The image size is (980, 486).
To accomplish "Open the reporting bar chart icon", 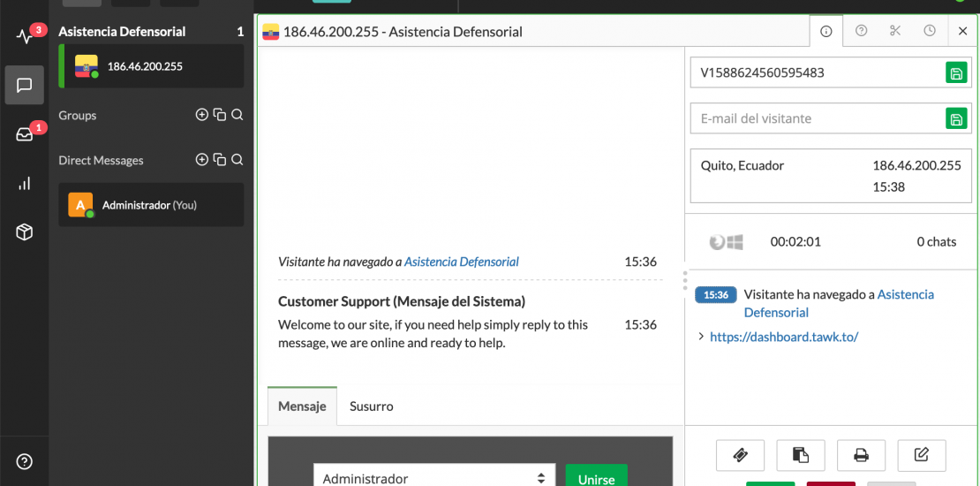I will coord(25,183).
